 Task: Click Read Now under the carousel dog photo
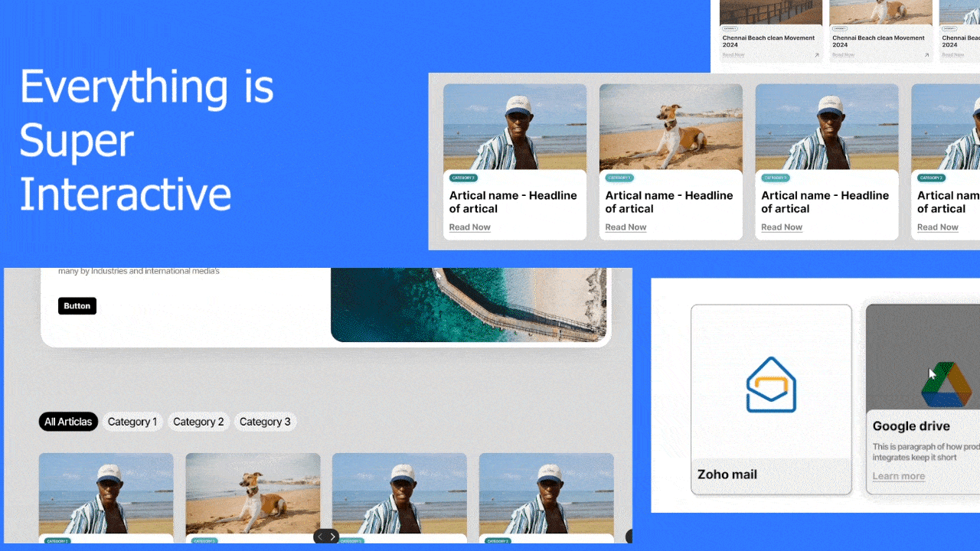(x=626, y=227)
